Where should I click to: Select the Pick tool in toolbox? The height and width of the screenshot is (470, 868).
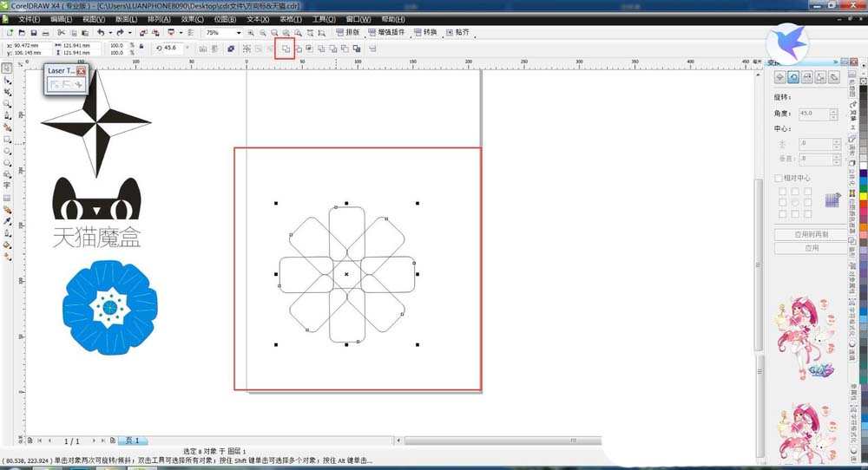click(7, 68)
